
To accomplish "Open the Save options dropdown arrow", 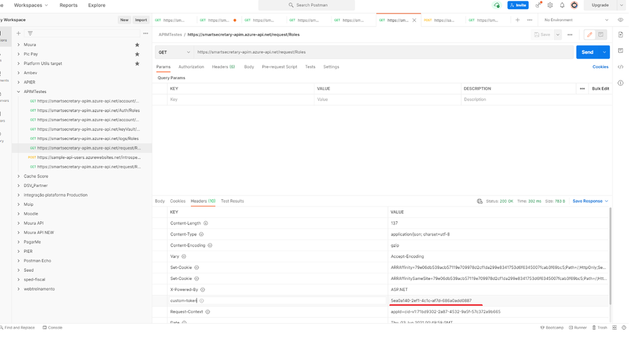I will pos(558,35).
